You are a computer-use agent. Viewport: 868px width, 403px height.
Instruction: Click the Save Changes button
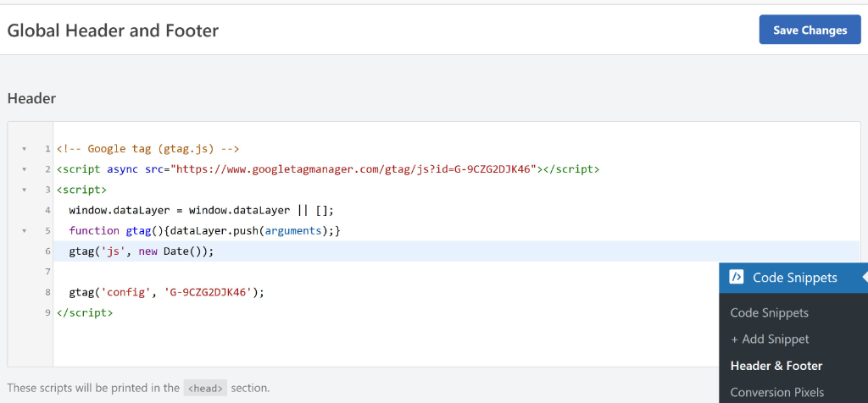coord(810,30)
